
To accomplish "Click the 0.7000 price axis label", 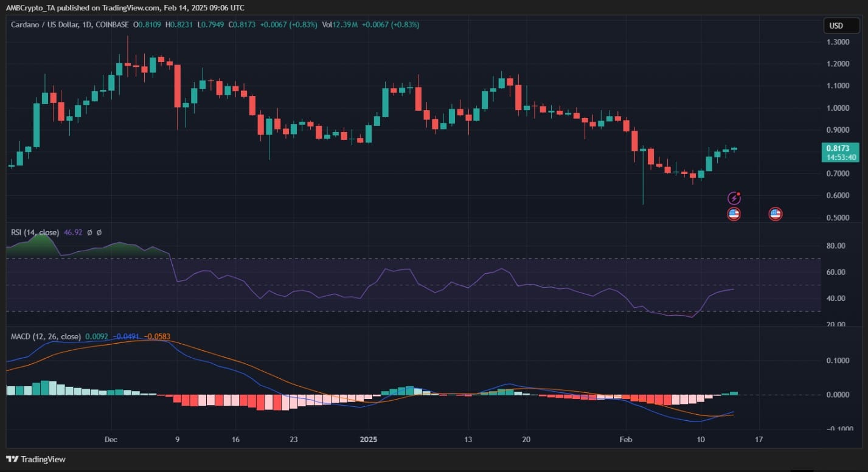I will [x=838, y=173].
